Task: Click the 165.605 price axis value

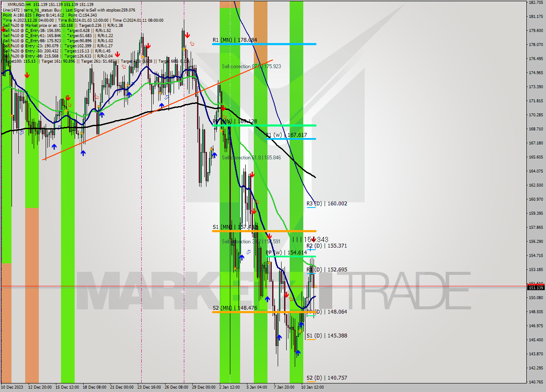Action: click(536, 157)
